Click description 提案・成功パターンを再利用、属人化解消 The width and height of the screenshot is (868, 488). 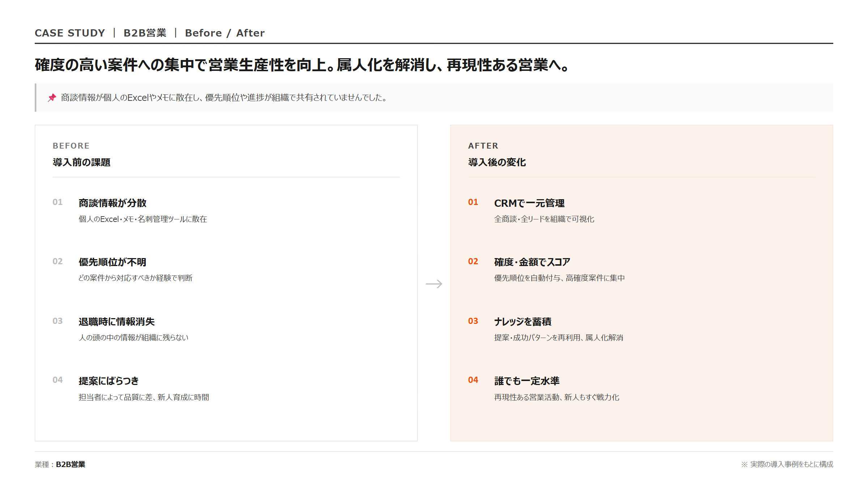tap(559, 338)
